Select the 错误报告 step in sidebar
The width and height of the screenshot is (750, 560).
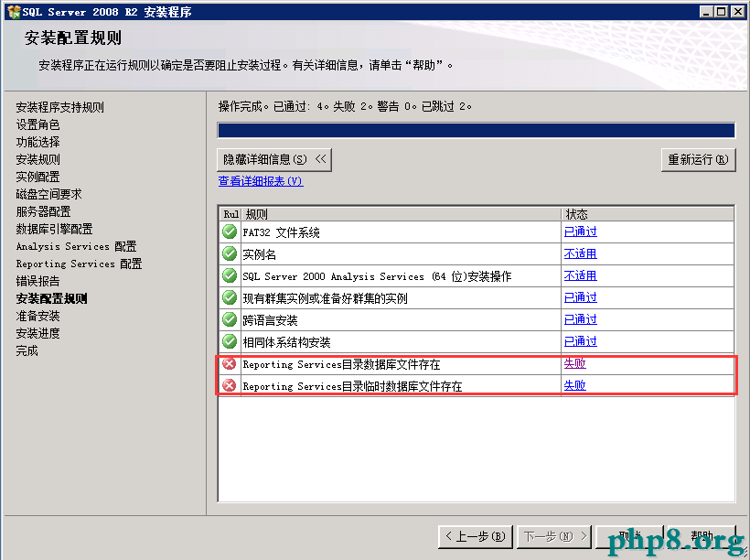click(37, 281)
